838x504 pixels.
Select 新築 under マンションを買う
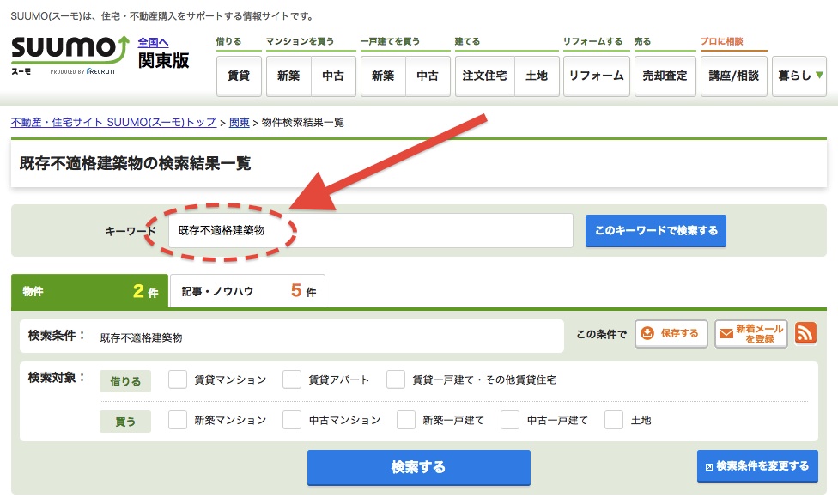(x=288, y=76)
